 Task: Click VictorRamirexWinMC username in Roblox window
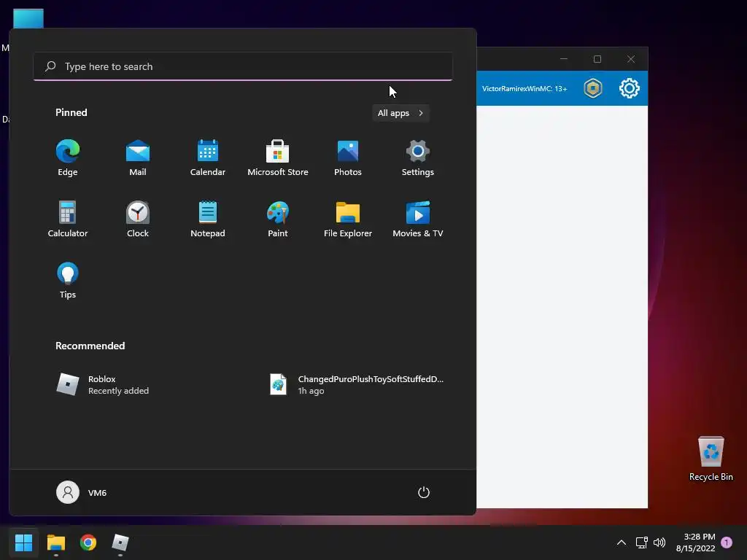pyautogui.click(x=525, y=88)
